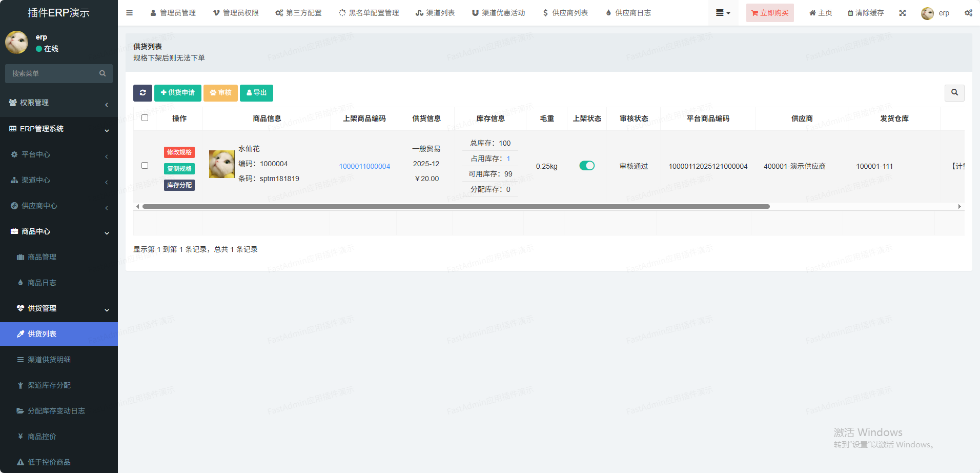Screen dimensions: 980x473
Task: Click the refresh icon button in toolbar
Action: point(142,93)
